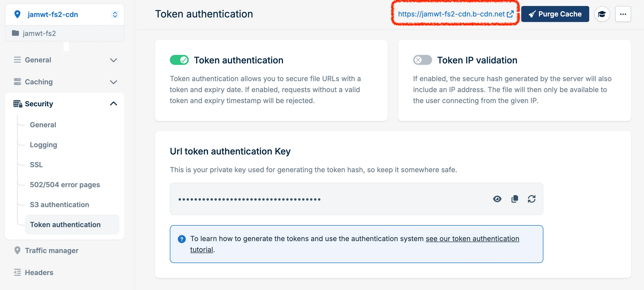This screenshot has width=644, height=290.
Task: Disable the Token authentication toggle
Action: pyautogui.click(x=179, y=60)
